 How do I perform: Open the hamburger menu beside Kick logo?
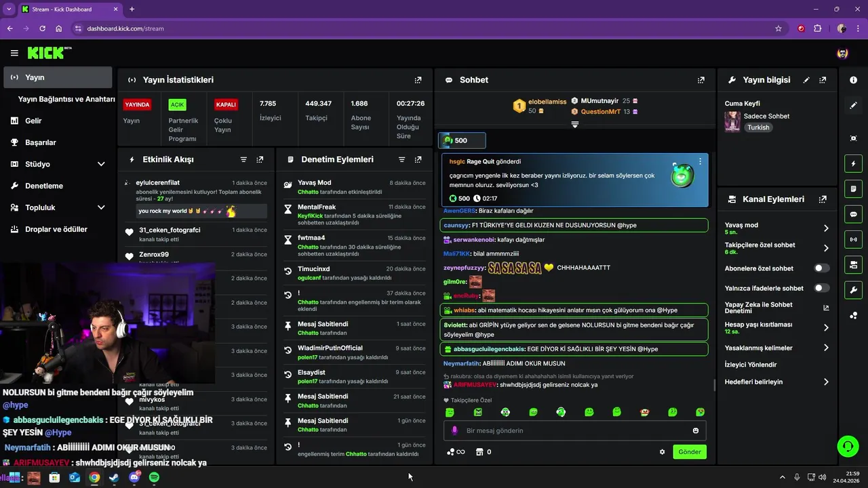(x=14, y=53)
